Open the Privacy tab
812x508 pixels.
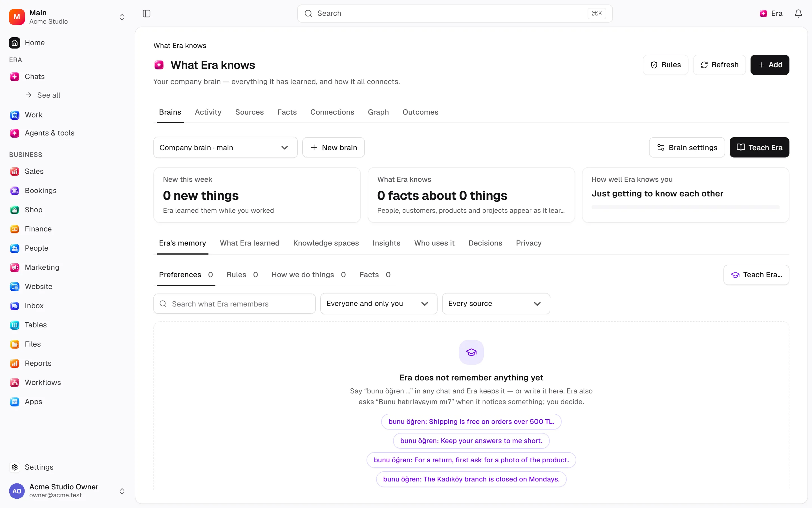(528, 243)
